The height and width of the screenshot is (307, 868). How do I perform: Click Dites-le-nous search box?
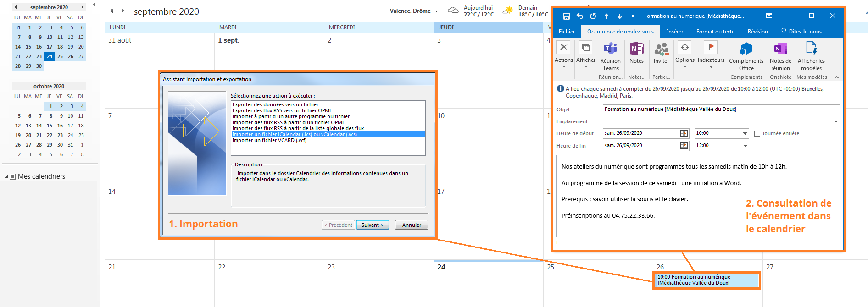click(801, 32)
